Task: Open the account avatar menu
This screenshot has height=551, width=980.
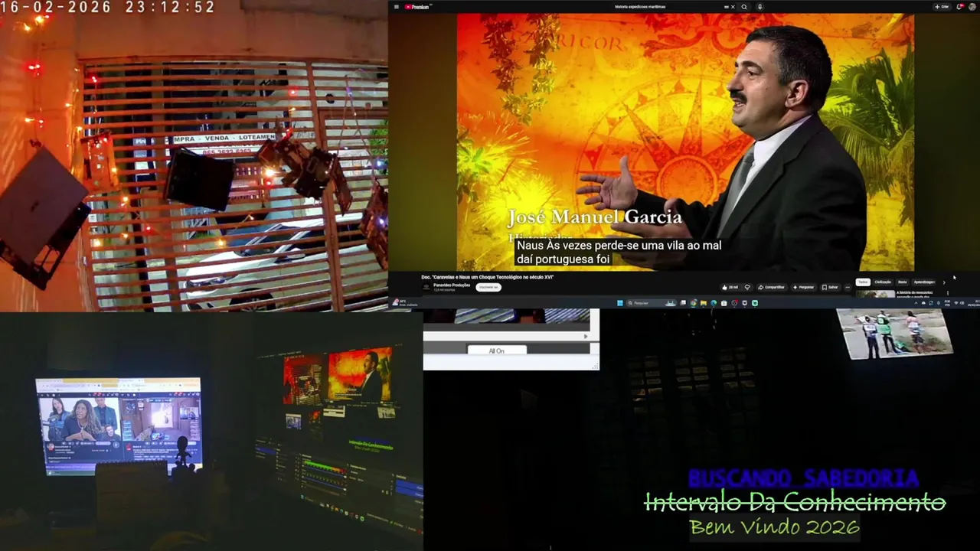Action: tap(972, 7)
